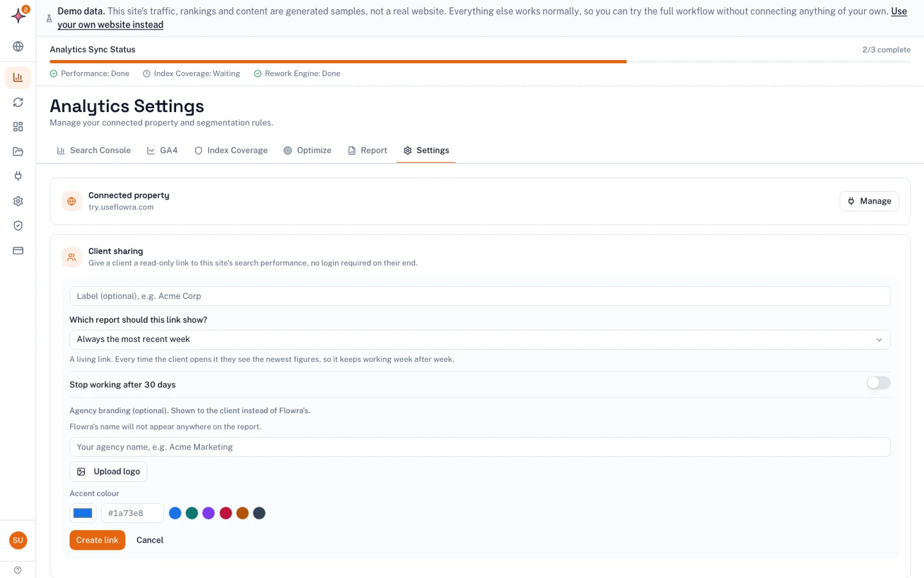Pick the purple preset accent colour

click(x=208, y=513)
